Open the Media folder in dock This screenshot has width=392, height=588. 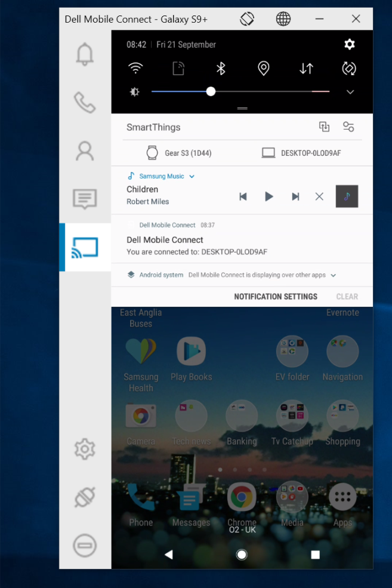pos(292,497)
